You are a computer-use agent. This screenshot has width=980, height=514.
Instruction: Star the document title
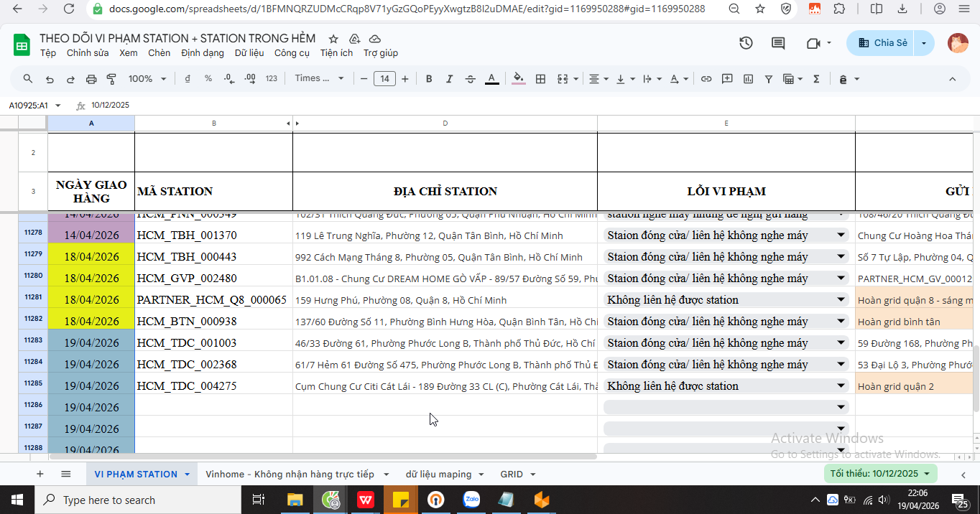coord(333,39)
